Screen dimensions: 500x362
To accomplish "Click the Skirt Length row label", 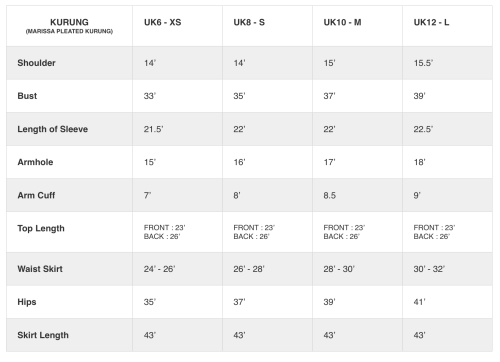I will [43, 335].
